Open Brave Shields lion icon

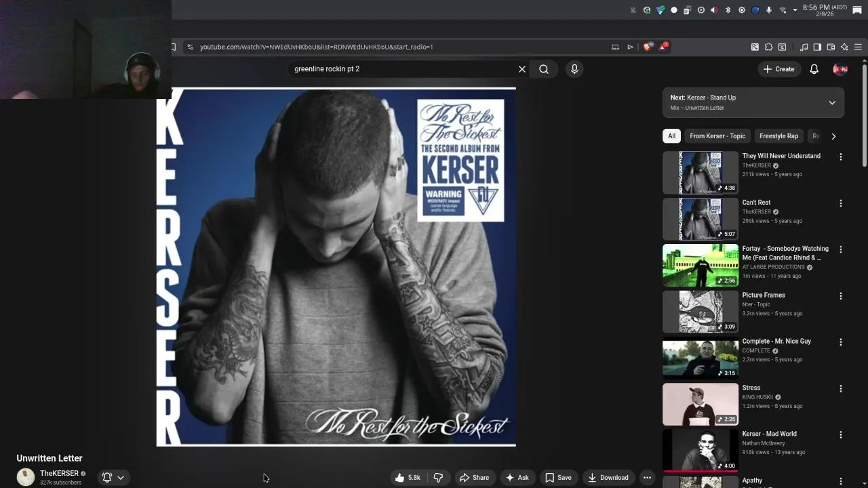point(647,47)
